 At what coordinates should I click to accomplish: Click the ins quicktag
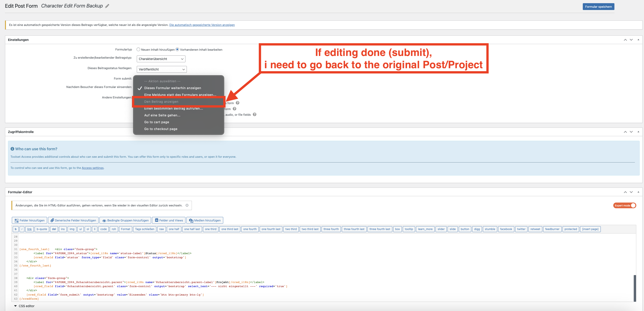63,229
